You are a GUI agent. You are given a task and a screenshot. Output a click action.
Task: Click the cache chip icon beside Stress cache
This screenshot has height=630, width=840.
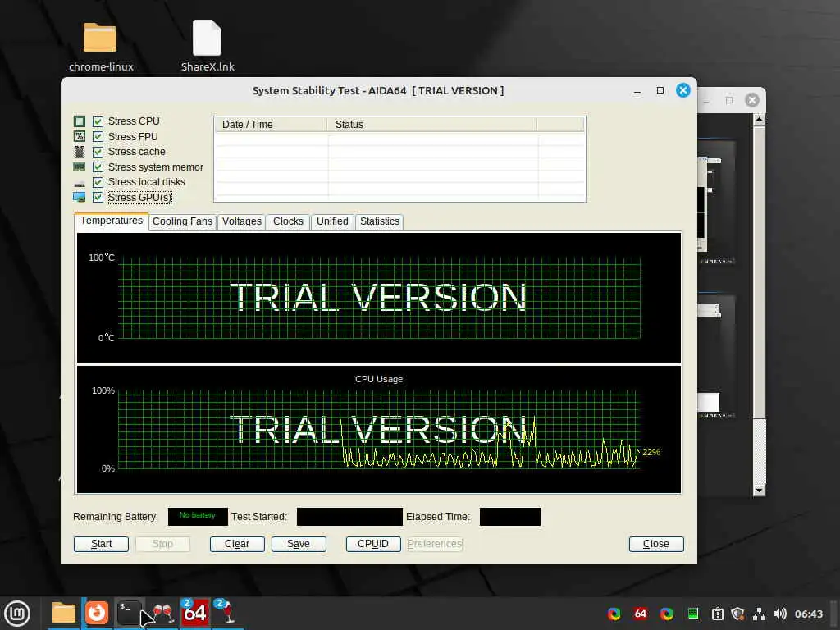click(80, 152)
